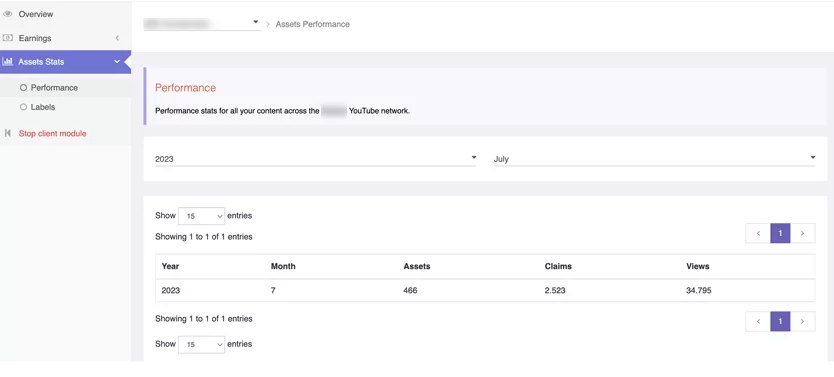
Task: Open the blurred account selector dropdown
Action: [202, 23]
